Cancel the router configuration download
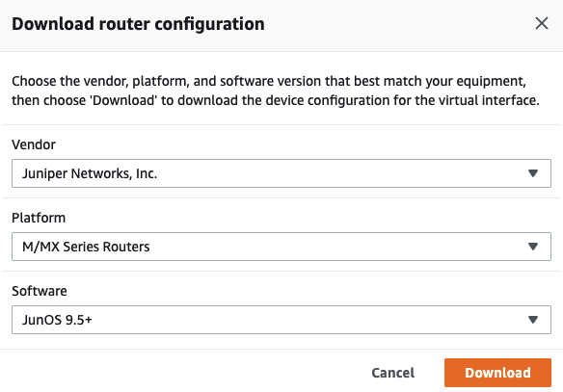Viewport: 563px width, 392px height. point(392,373)
